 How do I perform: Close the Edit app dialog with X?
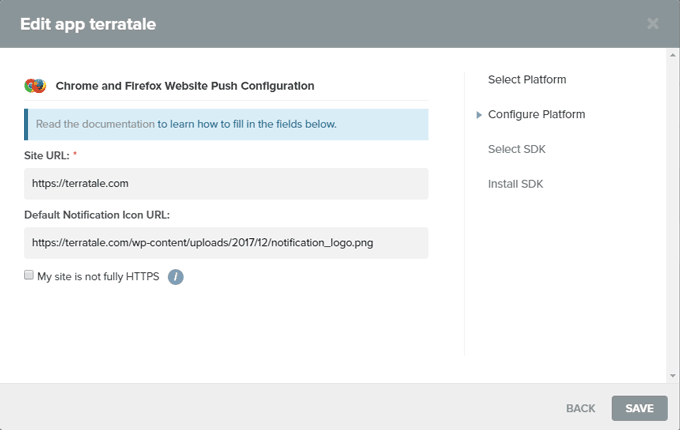point(653,23)
